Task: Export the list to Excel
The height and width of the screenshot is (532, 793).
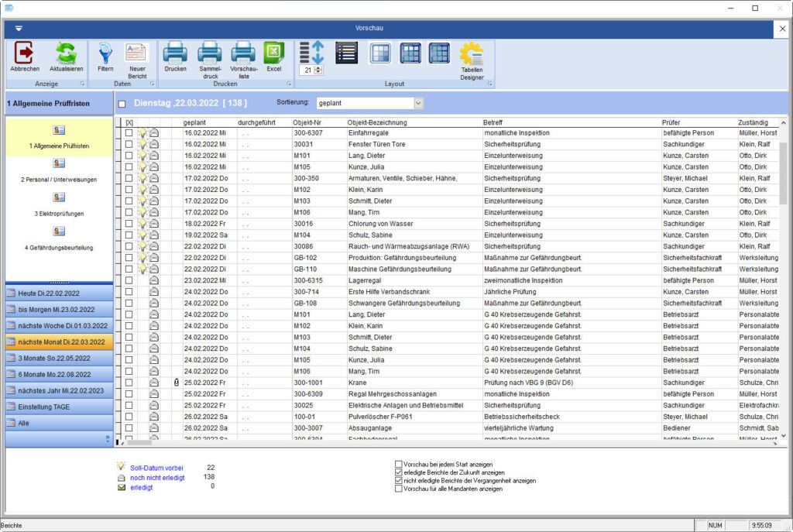Action: [274, 56]
